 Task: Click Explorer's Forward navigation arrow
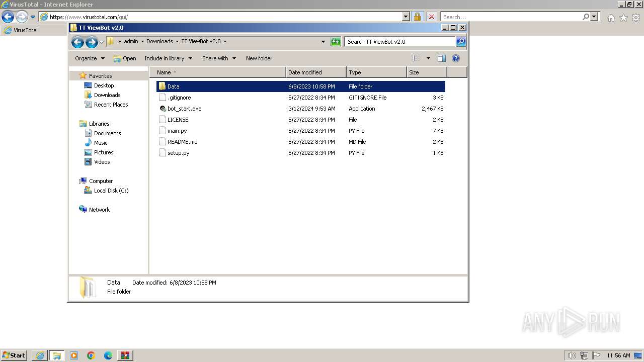click(x=91, y=42)
